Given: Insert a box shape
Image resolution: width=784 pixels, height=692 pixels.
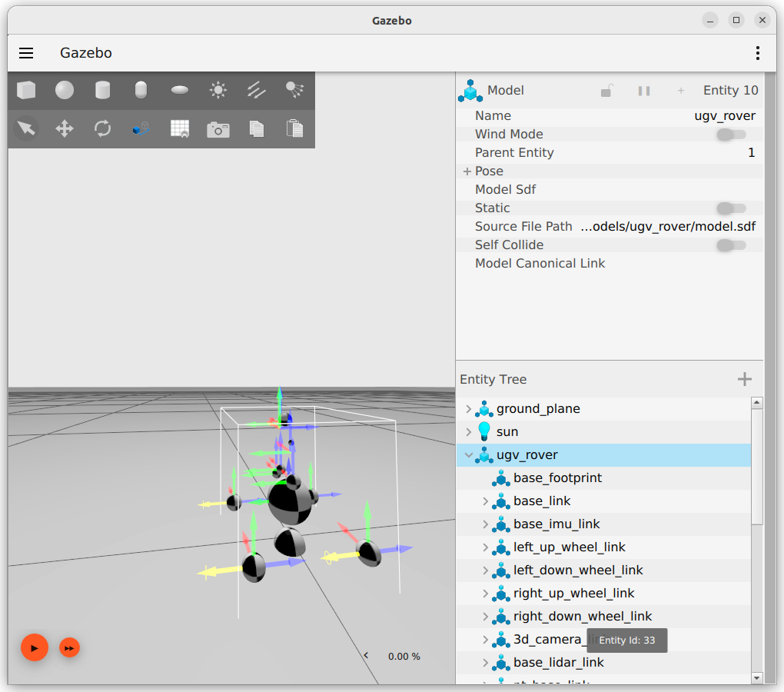Looking at the screenshot, I should click(26, 91).
